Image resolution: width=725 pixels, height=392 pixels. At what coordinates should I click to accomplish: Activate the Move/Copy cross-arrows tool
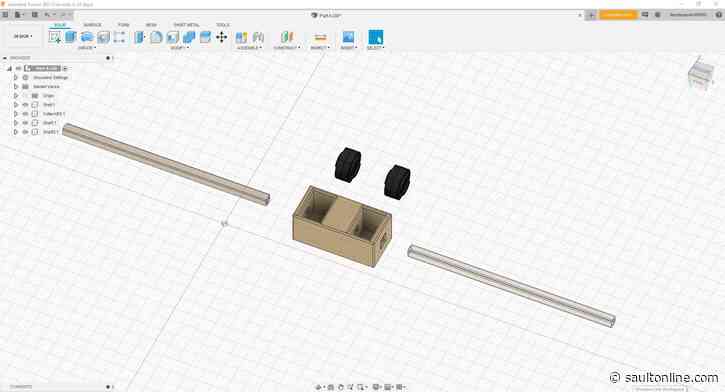click(x=221, y=37)
